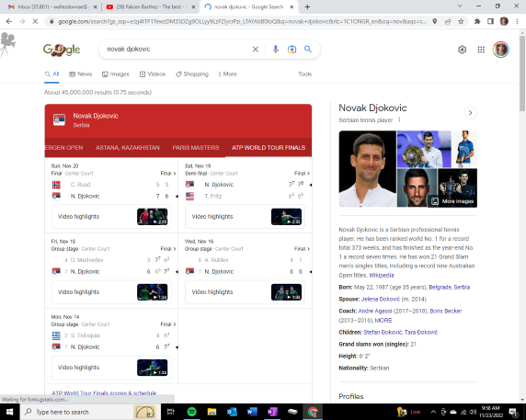Open the action center notification icon
This screenshot has width=526, height=420.
pyautogui.click(x=513, y=412)
